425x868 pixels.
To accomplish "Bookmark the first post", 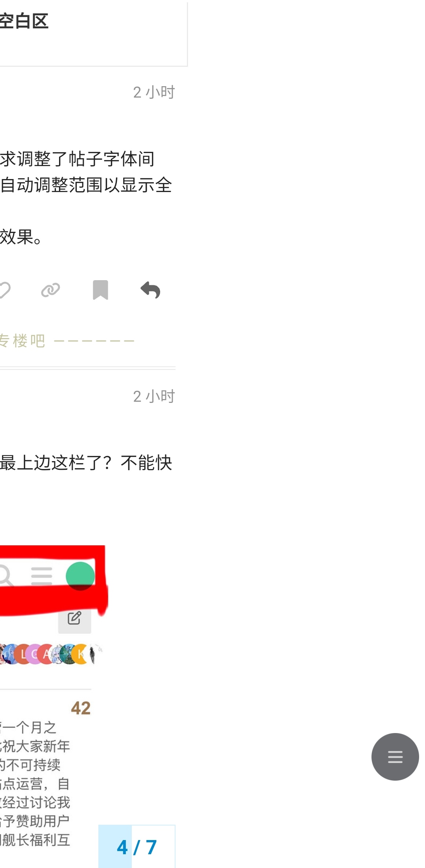I will 100,290.
